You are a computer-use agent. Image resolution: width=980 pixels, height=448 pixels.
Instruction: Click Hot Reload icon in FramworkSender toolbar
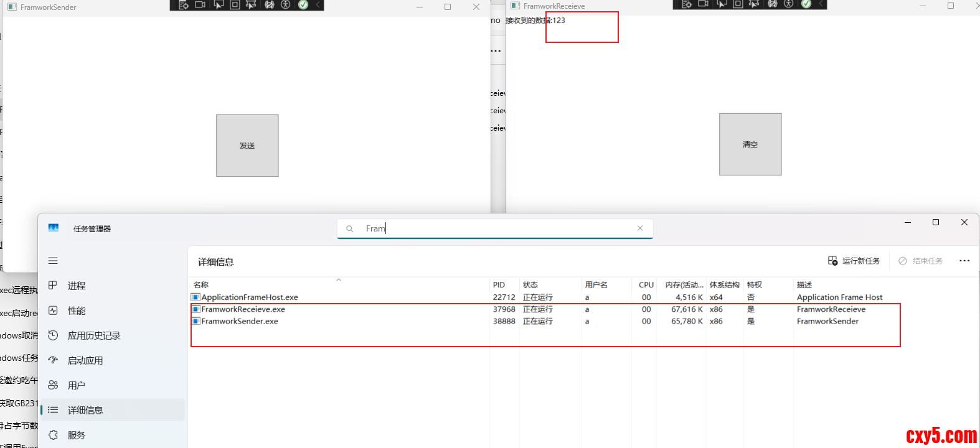[x=269, y=5]
